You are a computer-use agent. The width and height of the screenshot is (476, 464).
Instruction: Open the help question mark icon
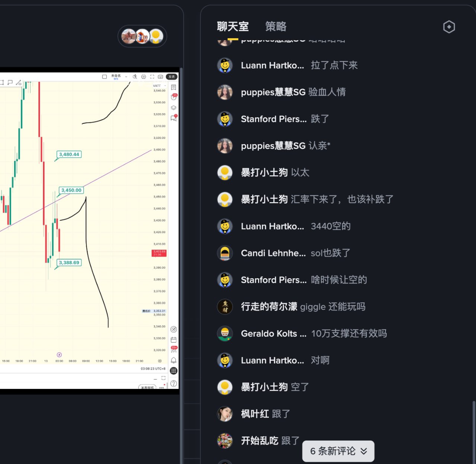[174, 383]
